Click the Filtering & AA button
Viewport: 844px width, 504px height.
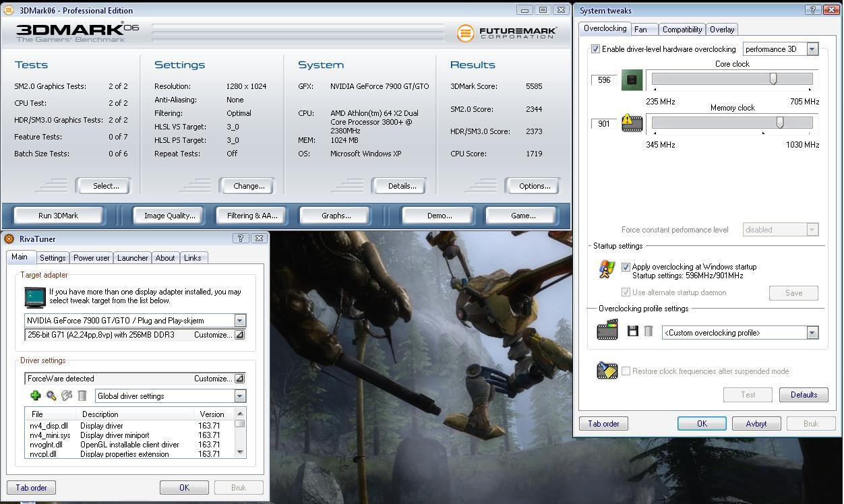click(252, 216)
